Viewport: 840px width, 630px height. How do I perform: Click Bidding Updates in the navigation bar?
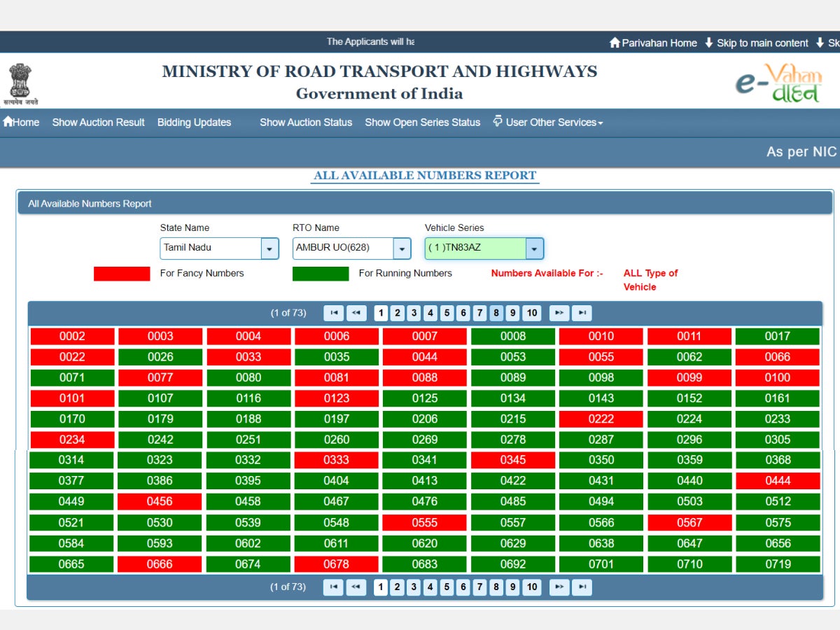click(x=194, y=122)
